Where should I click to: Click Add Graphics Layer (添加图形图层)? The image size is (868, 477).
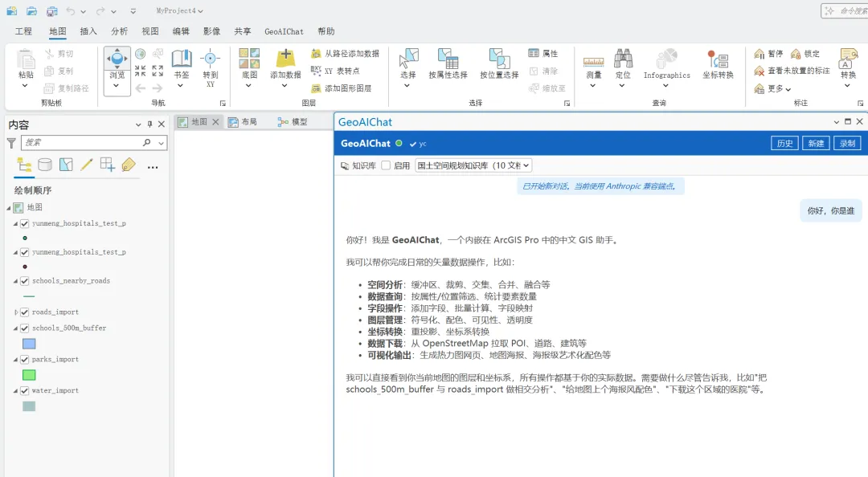pos(341,88)
